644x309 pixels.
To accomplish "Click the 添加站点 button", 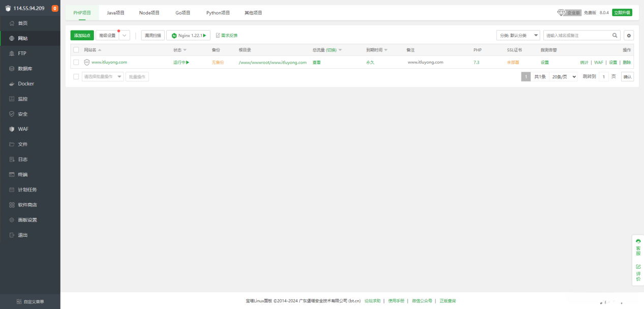I will click(82, 36).
